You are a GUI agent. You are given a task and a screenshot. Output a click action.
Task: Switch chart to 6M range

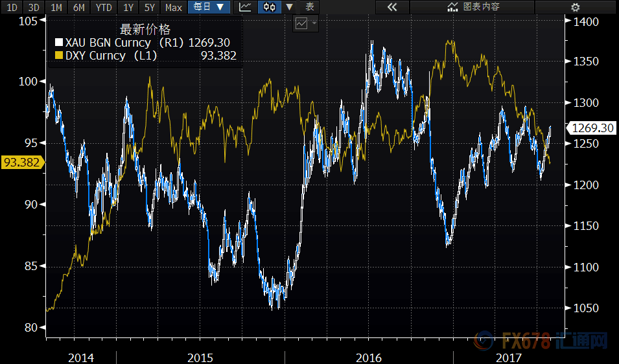coord(79,7)
